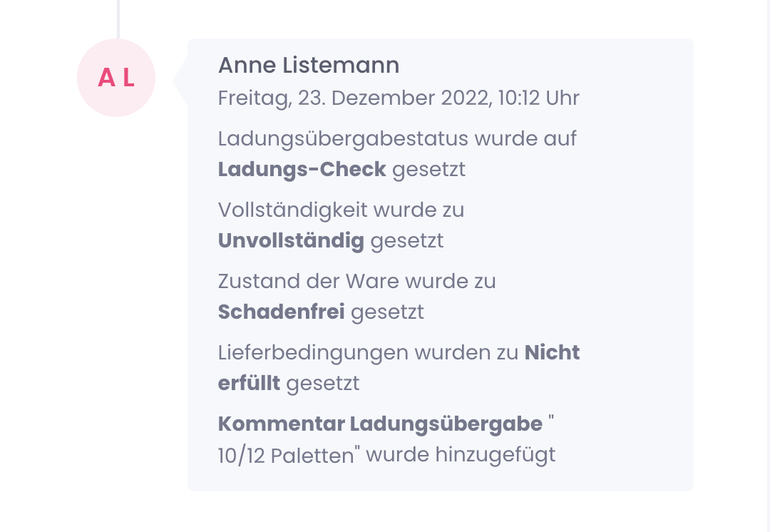Click gesetzt after Ladungs-Check
The height and width of the screenshot is (532, 770).
428,170
